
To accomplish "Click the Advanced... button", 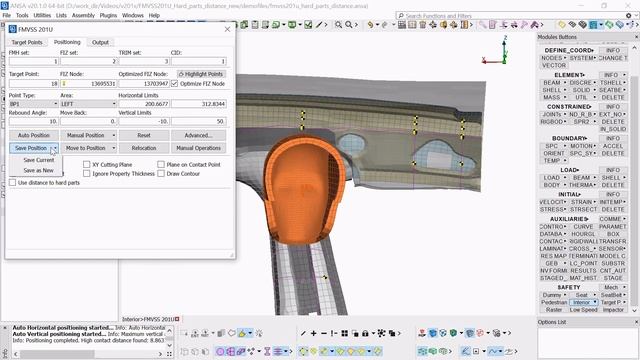I will pos(198,135).
